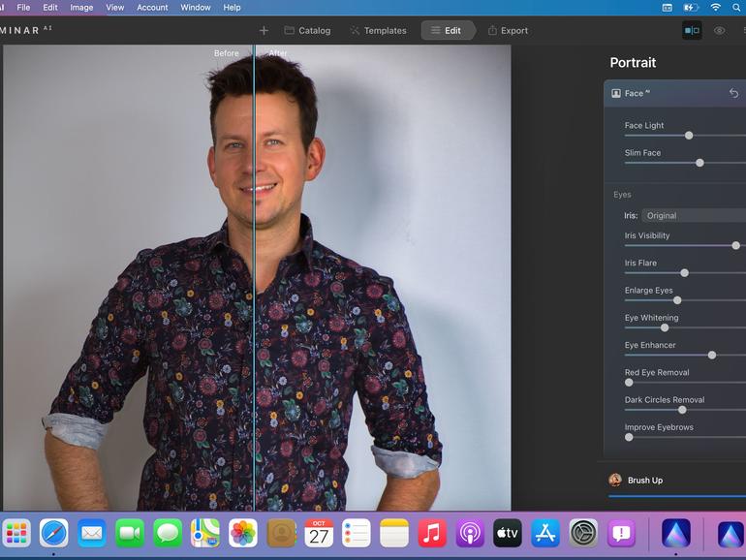Switch to the Catalog tab
This screenshot has width=746, height=560.
click(307, 30)
